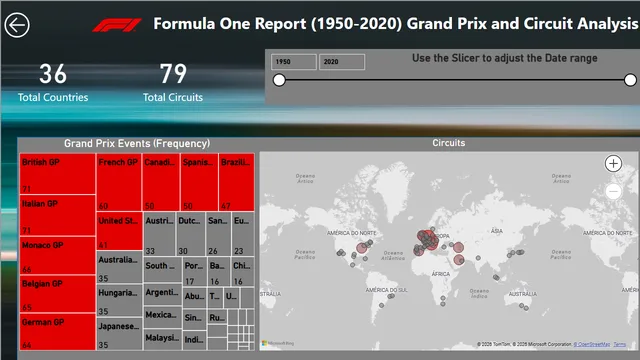The width and height of the screenshot is (640, 360).
Task: Select the Mexican GP treemap tile
Action: click(x=162, y=317)
